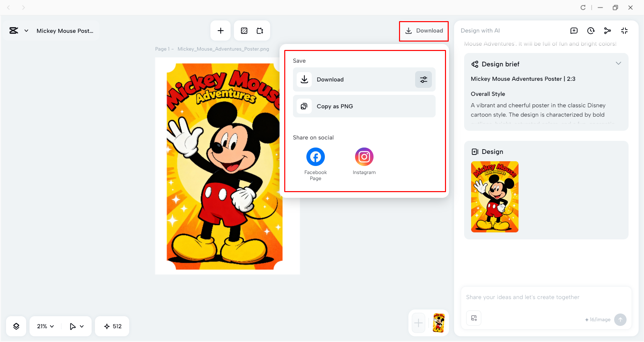This screenshot has height=342, width=644.
Task: Collapse the Design brief section
Action: (x=618, y=63)
